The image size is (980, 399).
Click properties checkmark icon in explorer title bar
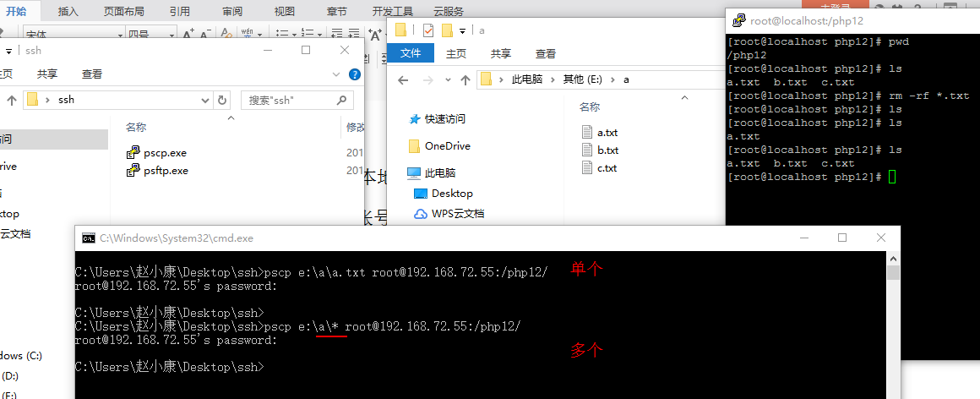click(427, 30)
